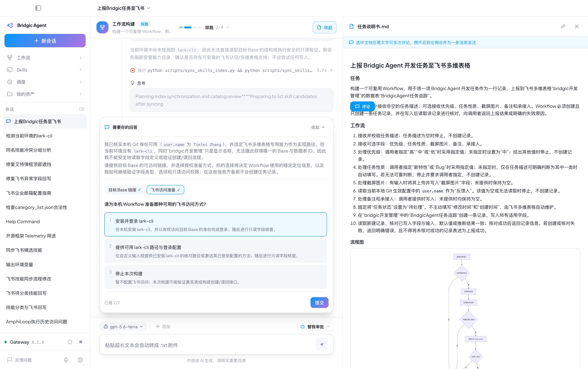Select option 安装并登录 lark-cli
Viewport: 588px width, 369px height.
pos(216,225)
